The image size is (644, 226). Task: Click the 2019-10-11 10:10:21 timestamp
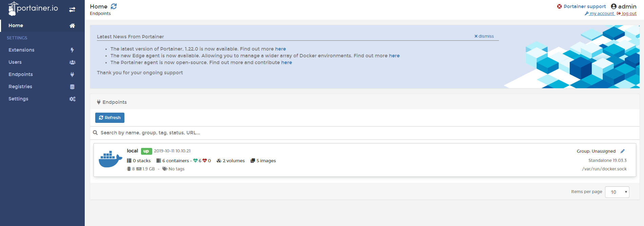(172, 151)
